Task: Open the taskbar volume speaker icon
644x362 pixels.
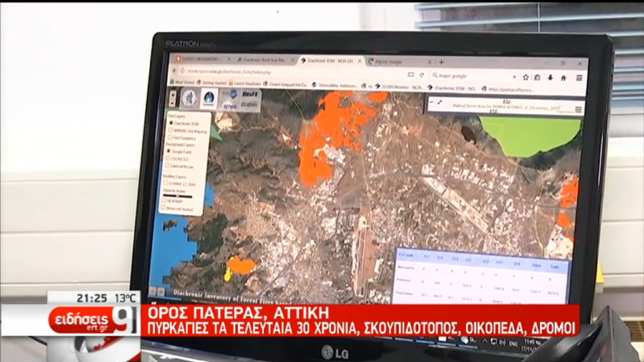Action: pos(502,342)
